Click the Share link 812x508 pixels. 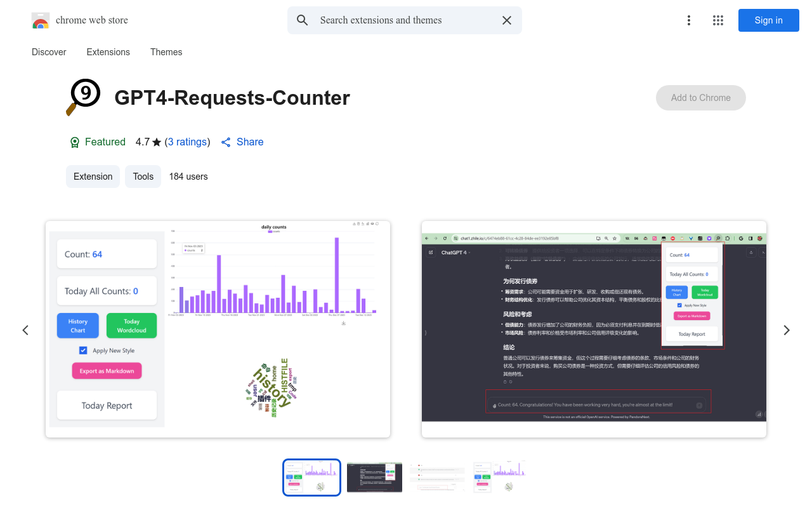point(242,142)
